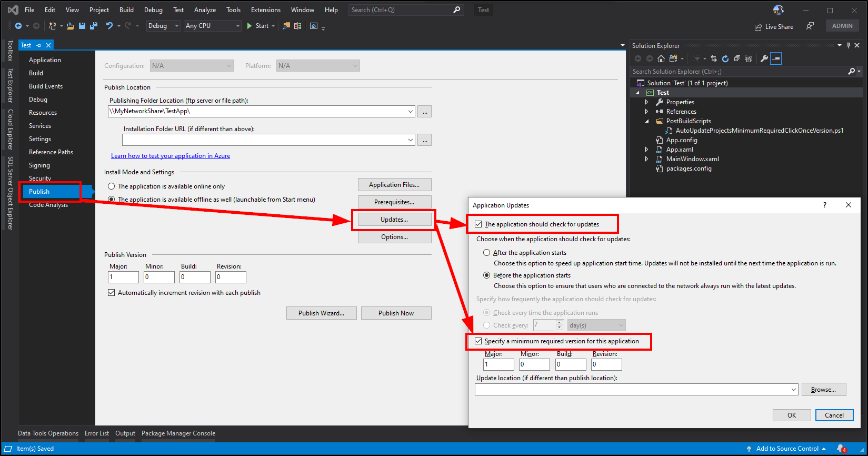Click the Solution Explorer Refresh icon
The image size is (868, 456).
point(725,58)
